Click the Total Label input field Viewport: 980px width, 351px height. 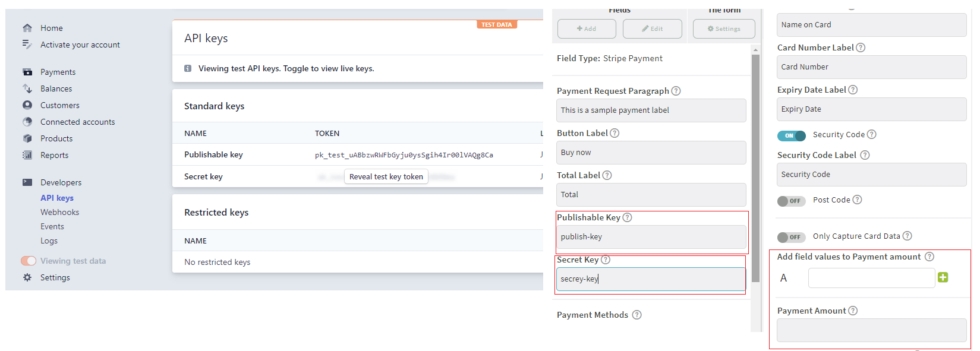[651, 195]
